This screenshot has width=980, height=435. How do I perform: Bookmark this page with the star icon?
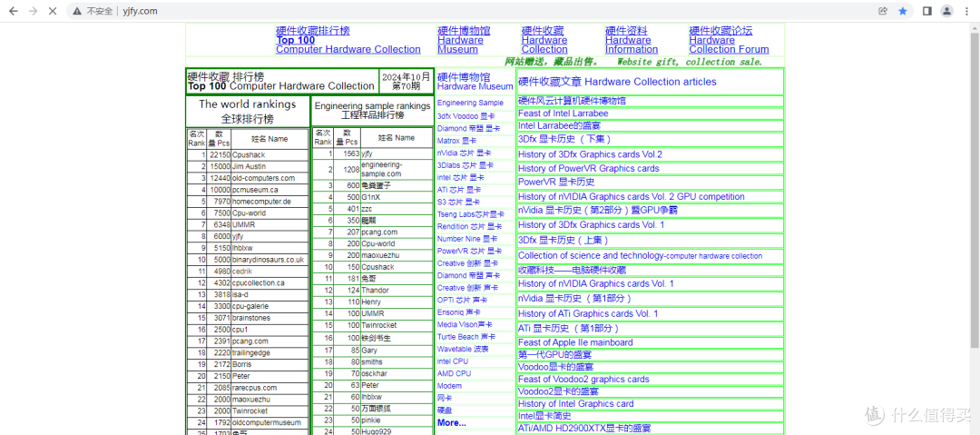point(903,11)
